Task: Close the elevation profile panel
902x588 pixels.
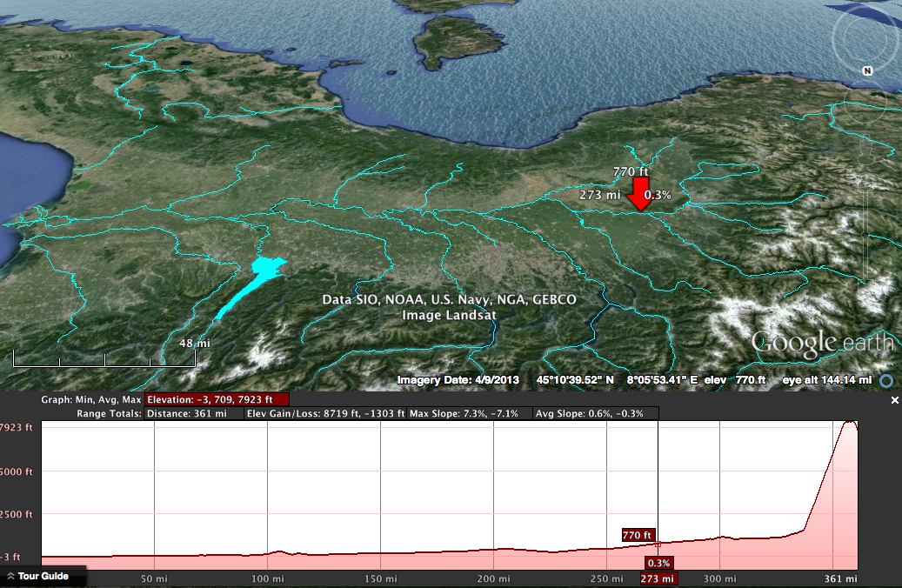Action: [894, 400]
